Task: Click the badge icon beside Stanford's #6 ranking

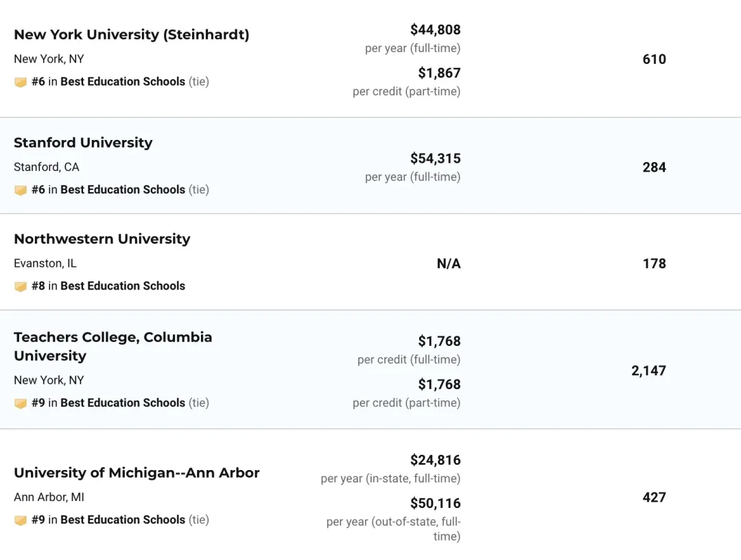Action: pos(21,190)
